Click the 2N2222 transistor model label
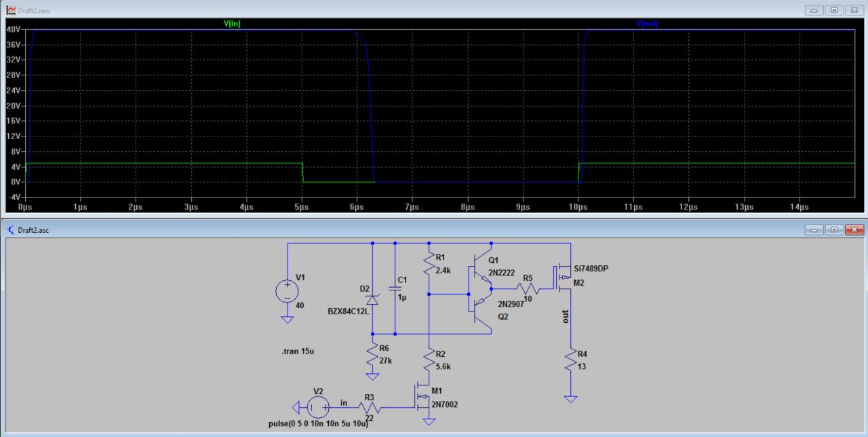Viewport: 868px width, 437px height. click(x=502, y=272)
